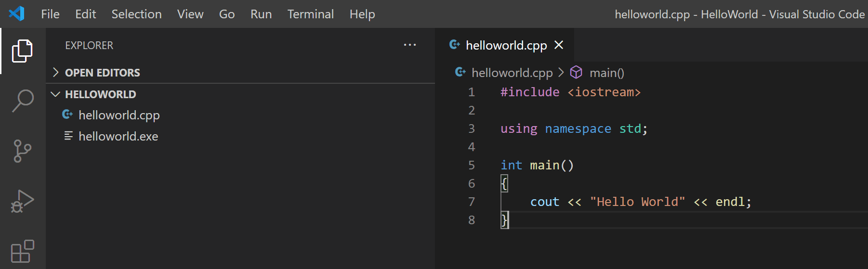The height and width of the screenshot is (269, 868).
Task: Click helloworld.cpp breadcrumb item
Action: coord(512,72)
